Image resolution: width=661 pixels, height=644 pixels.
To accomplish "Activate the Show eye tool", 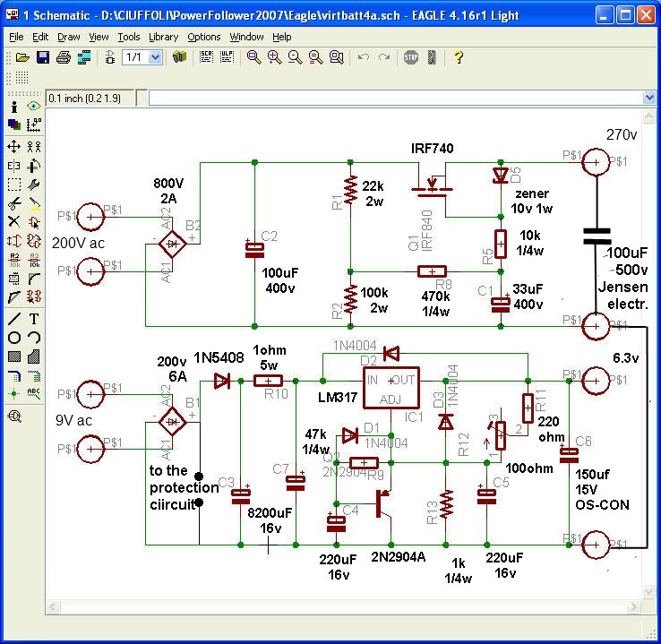I will point(34,107).
